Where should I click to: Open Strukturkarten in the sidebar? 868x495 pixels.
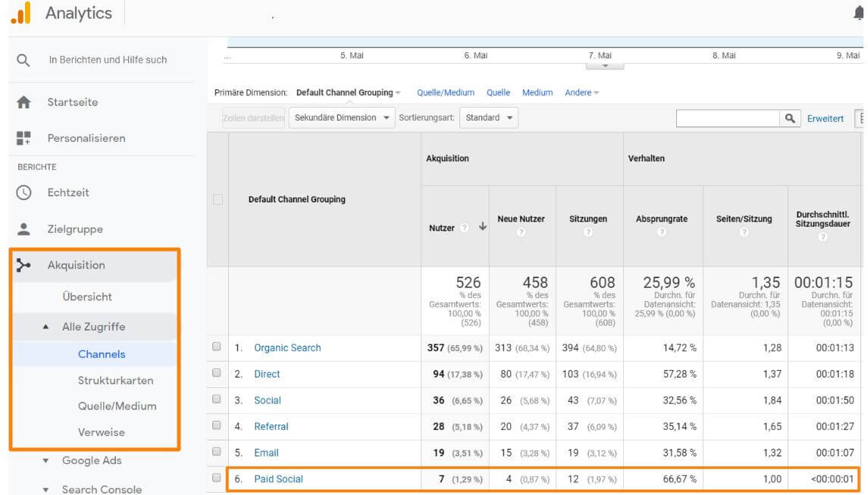[x=115, y=381]
